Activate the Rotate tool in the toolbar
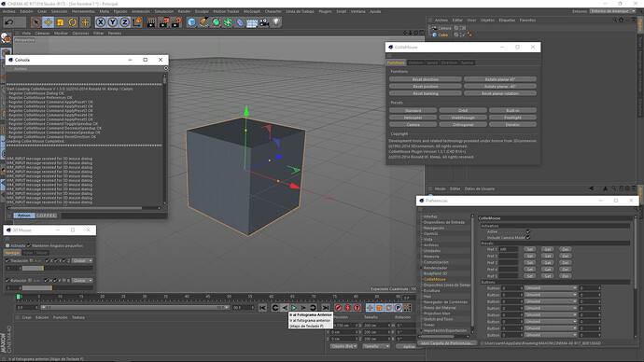 (x=73, y=22)
